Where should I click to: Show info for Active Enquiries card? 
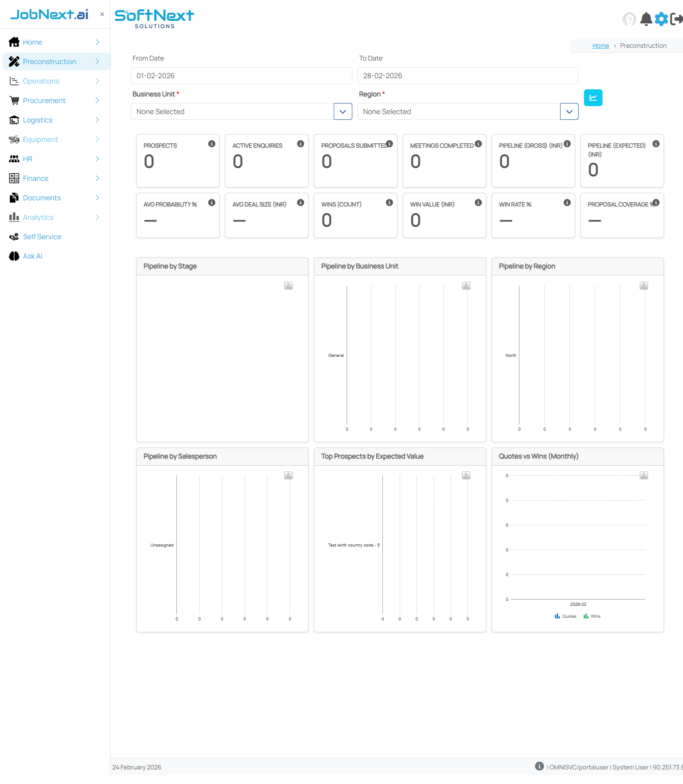[301, 144]
